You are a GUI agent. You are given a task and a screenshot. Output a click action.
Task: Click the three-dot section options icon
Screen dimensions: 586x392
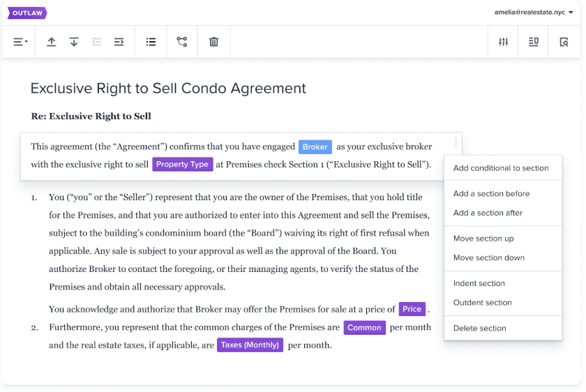click(456, 142)
